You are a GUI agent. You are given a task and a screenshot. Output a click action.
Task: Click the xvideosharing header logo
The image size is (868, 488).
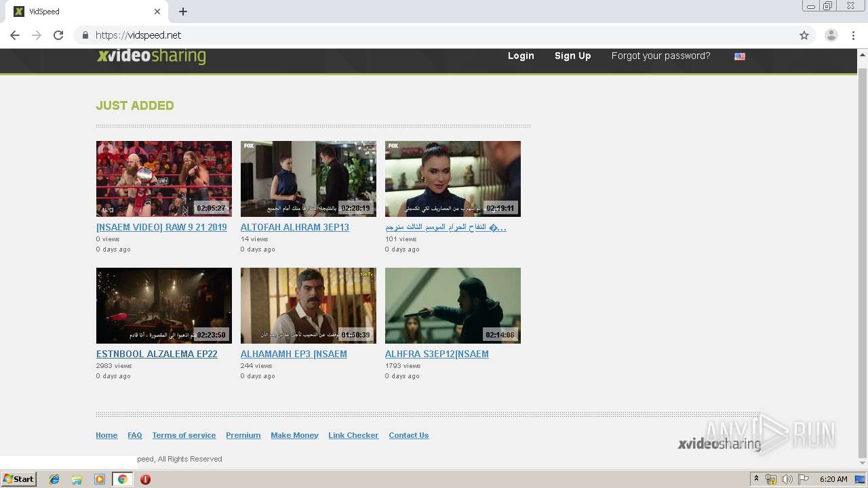tap(151, 56)
